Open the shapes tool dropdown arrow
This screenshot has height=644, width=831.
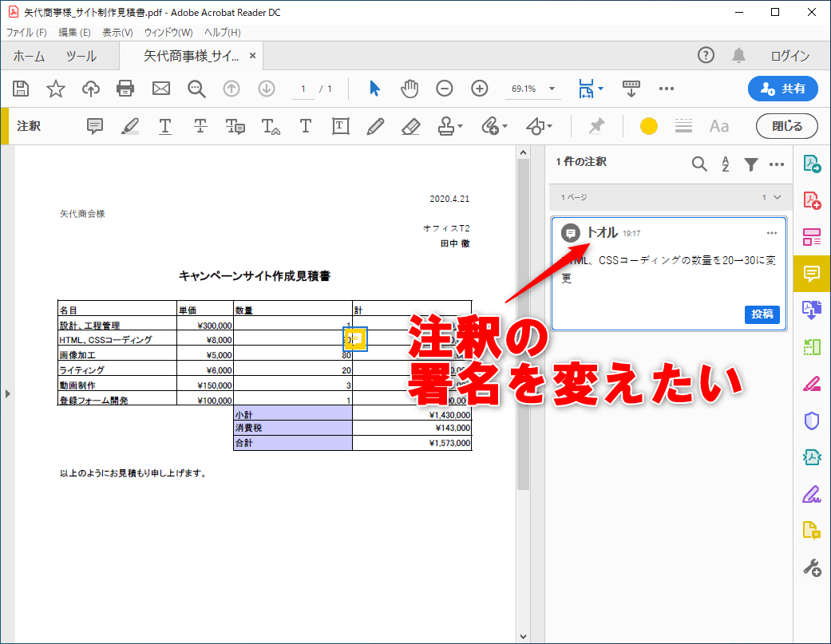pyautogui.click(x=549, y=126)
